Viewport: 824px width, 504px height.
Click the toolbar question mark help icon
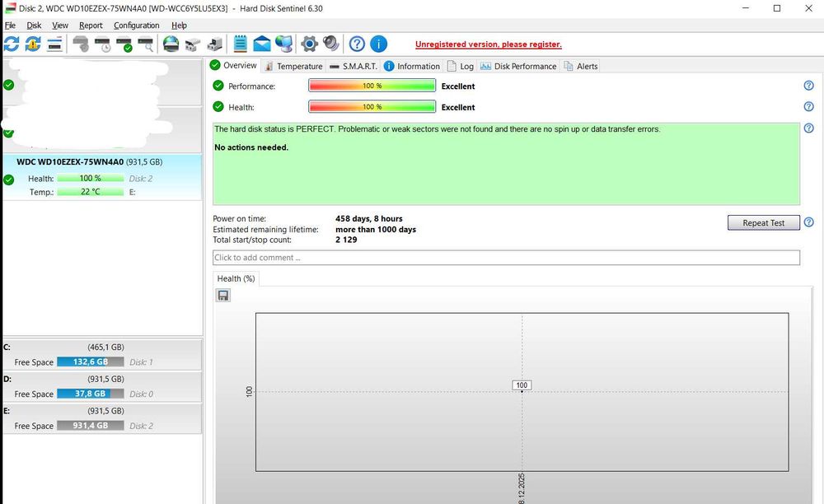coord(357,44)
